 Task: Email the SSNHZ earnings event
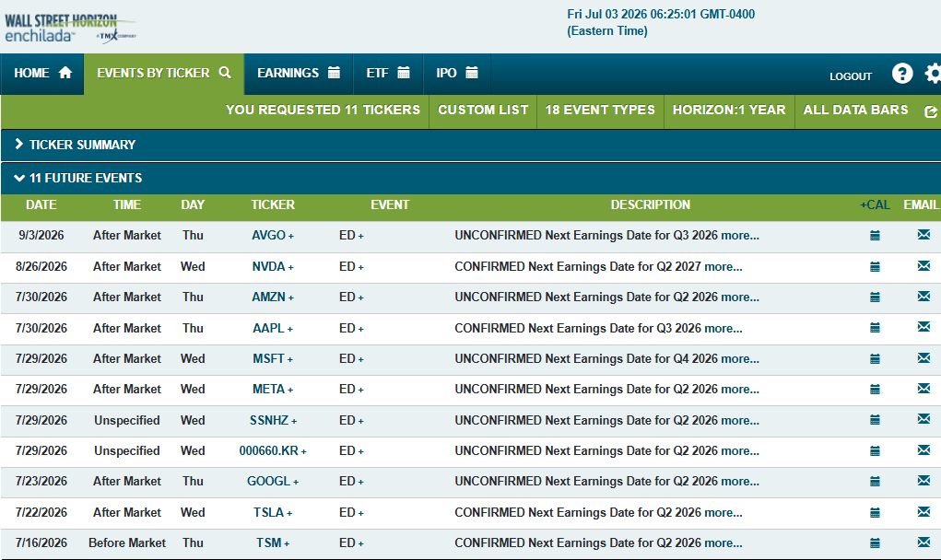pyautogui.click(x=923, y=419)
